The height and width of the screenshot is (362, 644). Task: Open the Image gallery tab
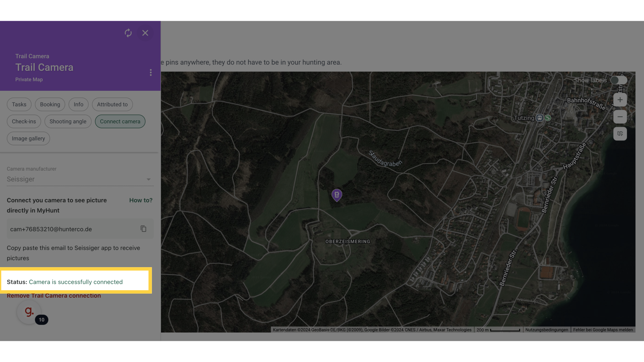pyautogui.click(x=28, y=139)
